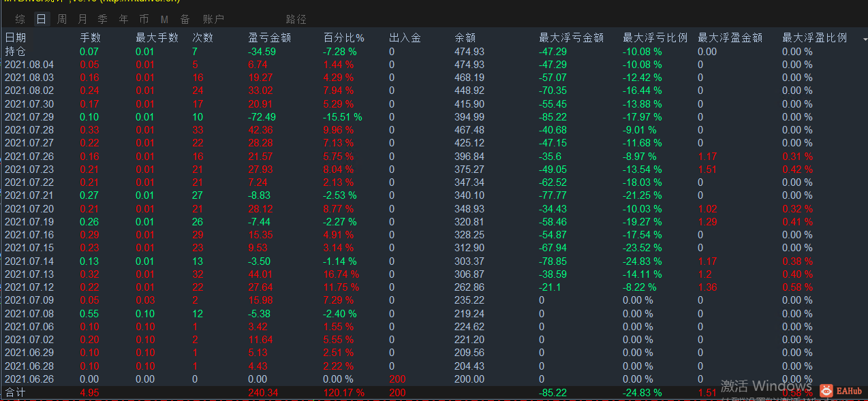Select the 2021.07.09 date row
This screenshot has width=868, height=401.
[434, 300]
